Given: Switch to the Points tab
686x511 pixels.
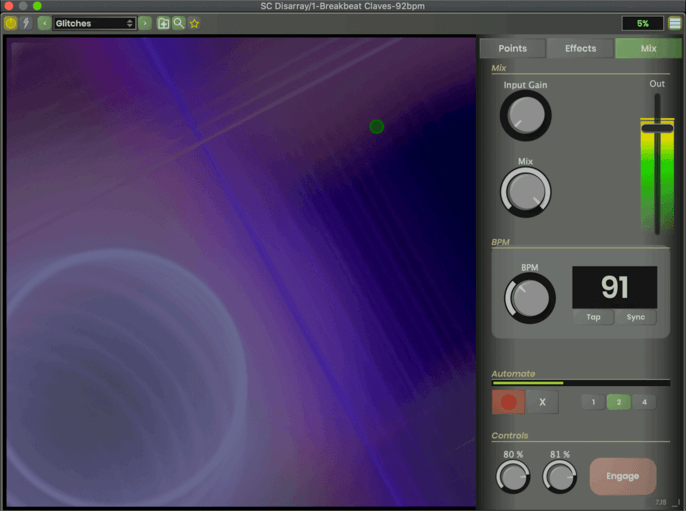Looking at the screenshot, I should pyautogui.click(x=512, y=48).
